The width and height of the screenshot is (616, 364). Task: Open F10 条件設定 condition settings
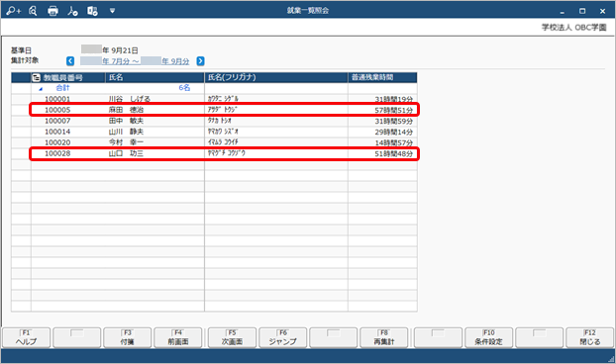click(488, 337)
